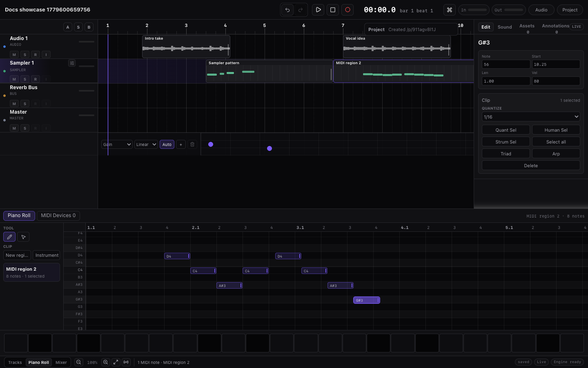Click the Human Sel button
The height and width of the screenshot is (368, 588).
556,130
